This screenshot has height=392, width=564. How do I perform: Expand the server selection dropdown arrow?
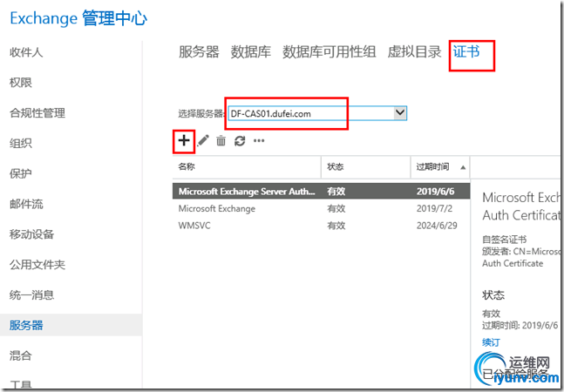pyautogui.click(x=400, y=113)
